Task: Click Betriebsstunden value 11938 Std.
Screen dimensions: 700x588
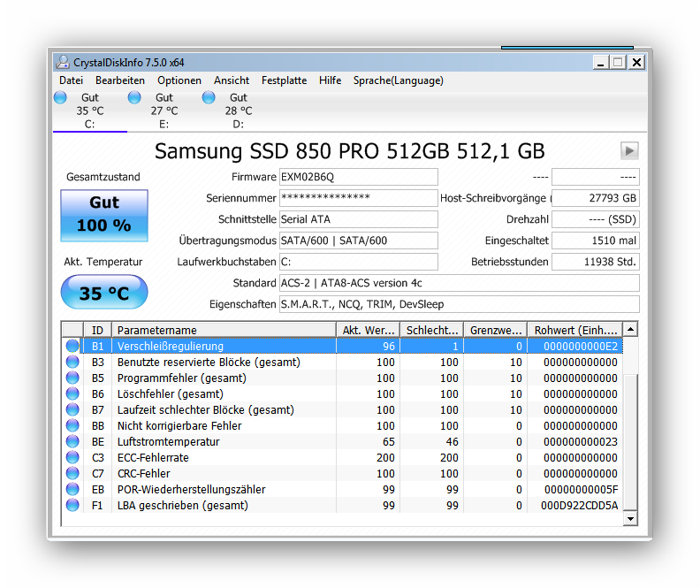Action: [596, 262]
